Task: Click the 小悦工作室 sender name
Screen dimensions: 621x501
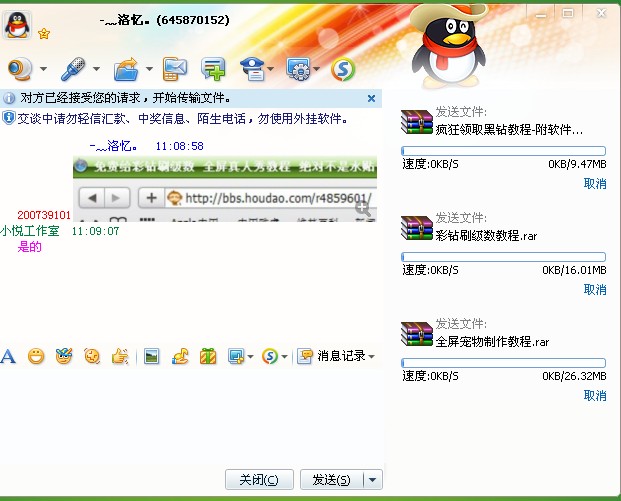Action: point(30,231)
